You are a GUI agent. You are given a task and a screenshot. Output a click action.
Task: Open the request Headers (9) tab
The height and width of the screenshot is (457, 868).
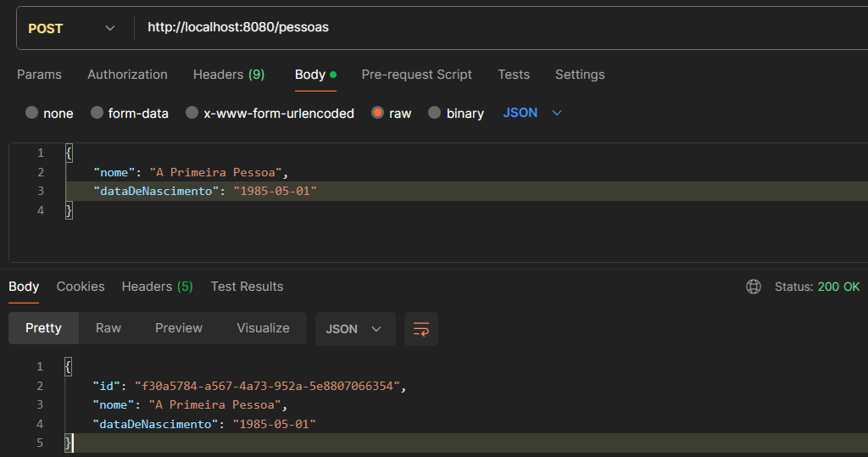(229, 75)
